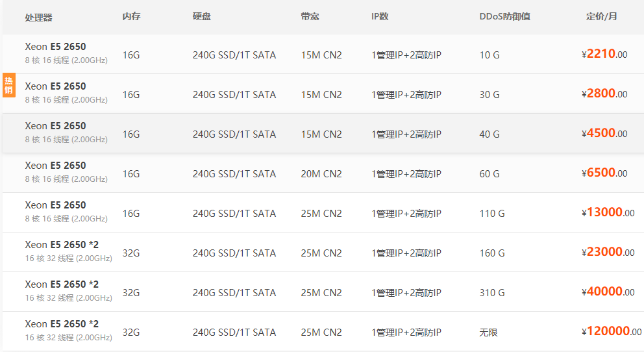Click the 内存 column header

click(131, 16)
